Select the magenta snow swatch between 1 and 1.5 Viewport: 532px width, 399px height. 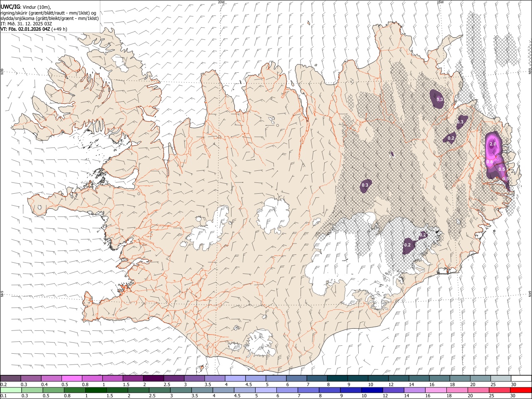[112, 378]
